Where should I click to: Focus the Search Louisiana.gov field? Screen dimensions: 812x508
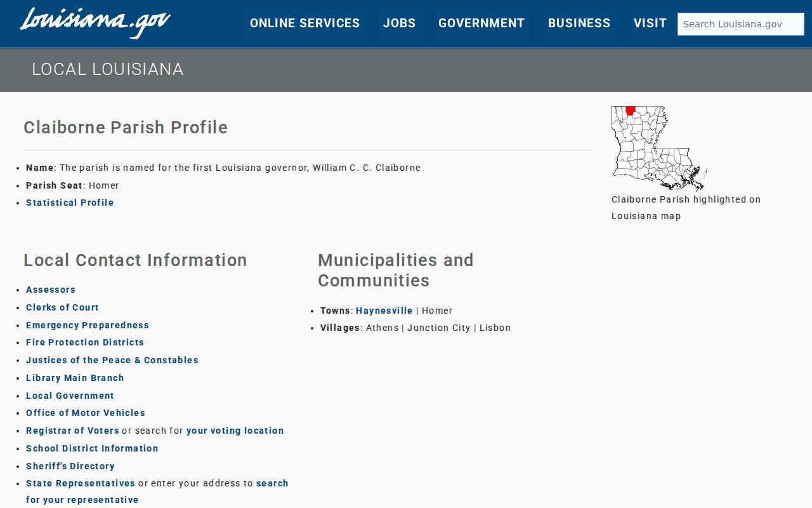click(741, 24)
